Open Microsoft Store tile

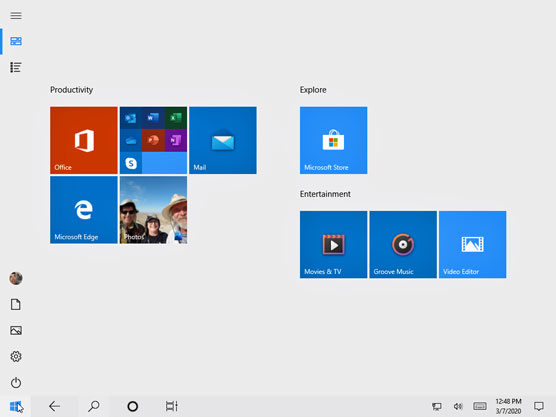[333, 140]
